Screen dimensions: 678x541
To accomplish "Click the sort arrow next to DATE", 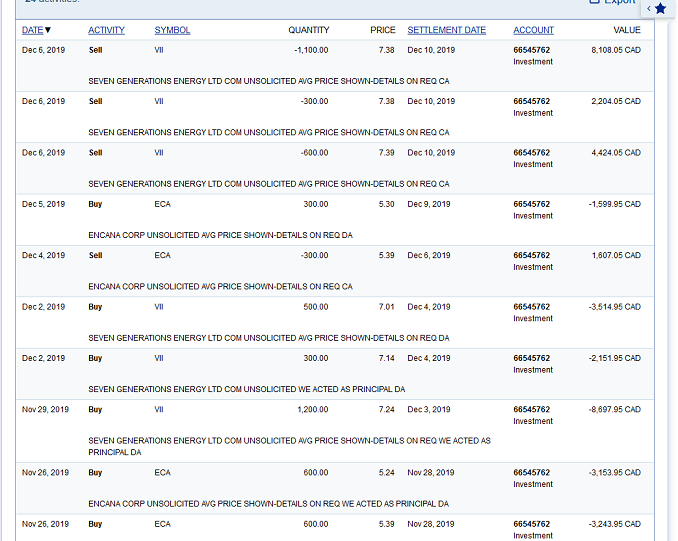I will pyautogui.click(x=48, y=30).
